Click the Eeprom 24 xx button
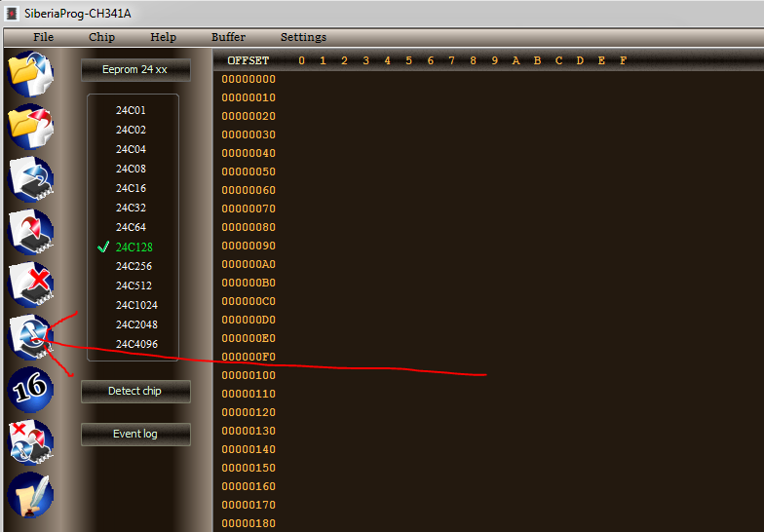Viewport: 764px width, 532px height. point(135,70)
